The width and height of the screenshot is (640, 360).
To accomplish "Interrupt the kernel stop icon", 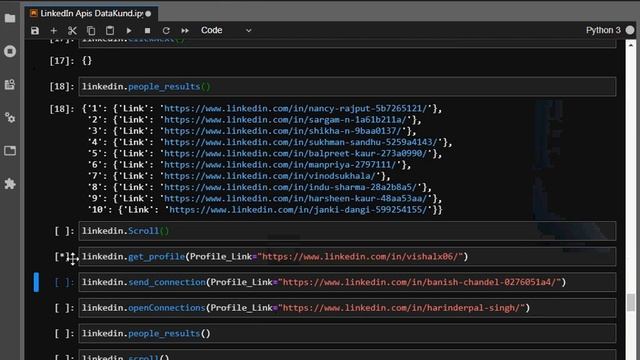I will [x=147, y=31].
